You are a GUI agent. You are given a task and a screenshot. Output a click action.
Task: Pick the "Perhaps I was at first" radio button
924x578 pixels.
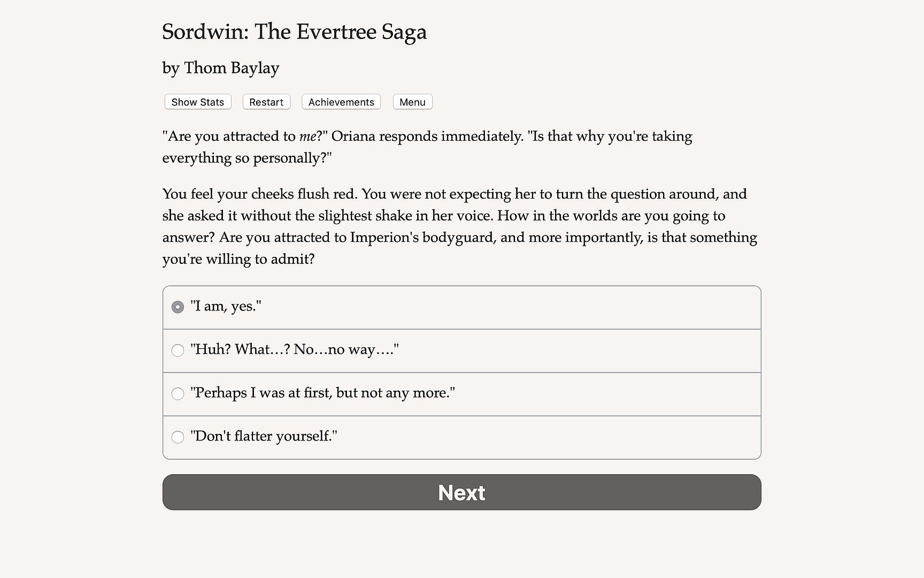tap(178, 394)
